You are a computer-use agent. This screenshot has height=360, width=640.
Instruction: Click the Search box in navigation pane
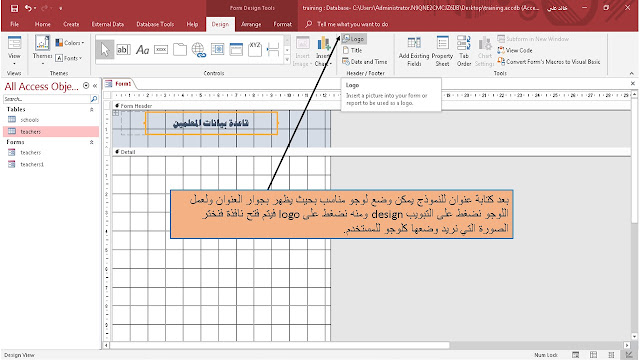click(47, 99)
